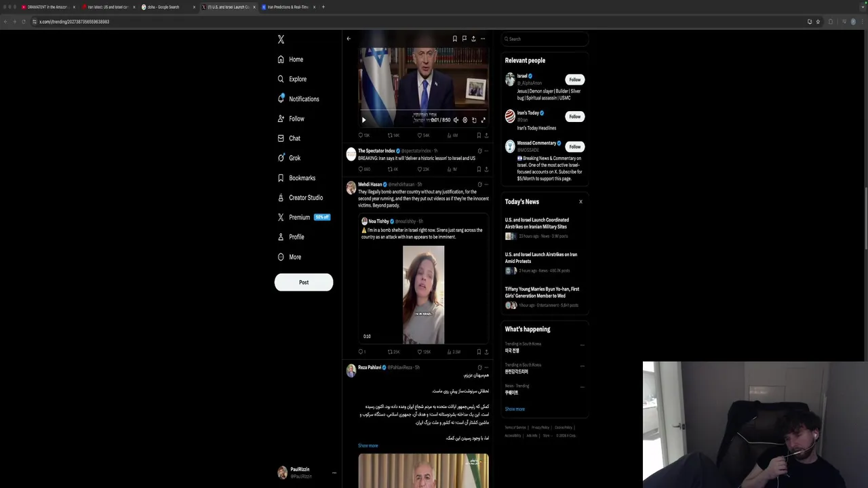Open Premium with 50% off badge
Viewport: 868px width, 488px height.
coord(304,218)
